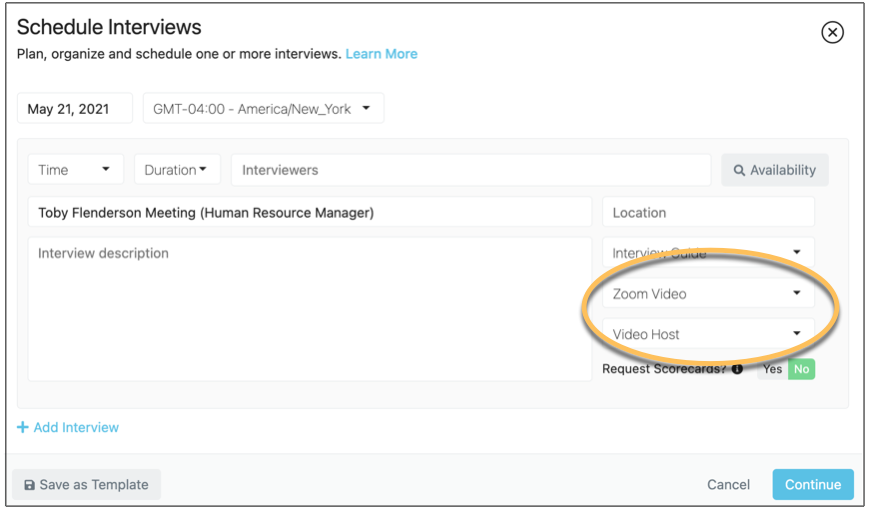Open the Video Host dropdown

pyautogui.click(x=708, y=334)
